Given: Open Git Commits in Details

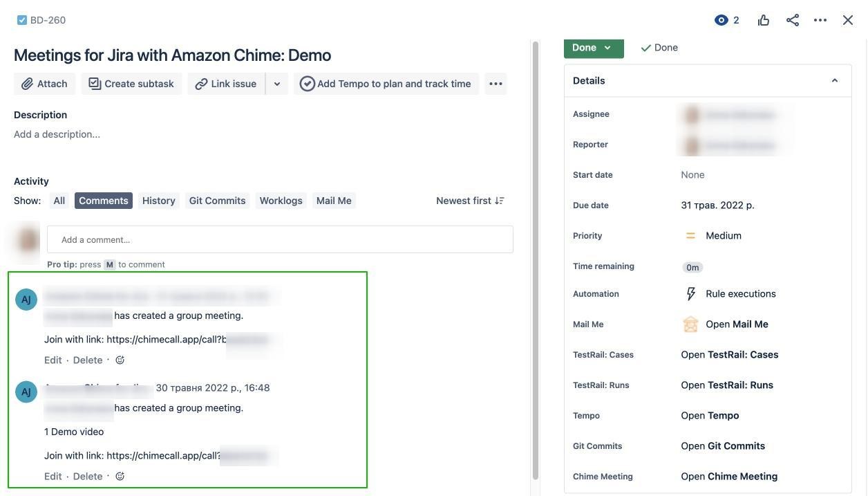Looking at the screenshot, I should tap(723, 446).
